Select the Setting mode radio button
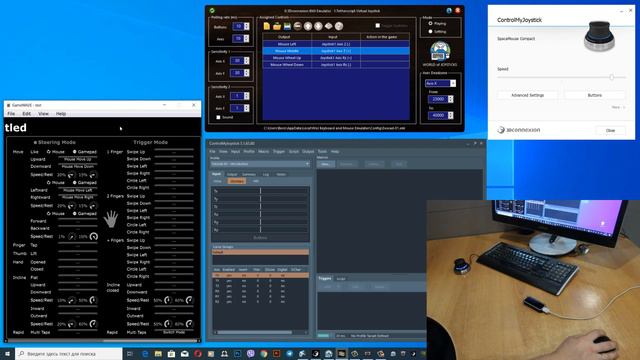640x360 pixels. coord(430,31)
